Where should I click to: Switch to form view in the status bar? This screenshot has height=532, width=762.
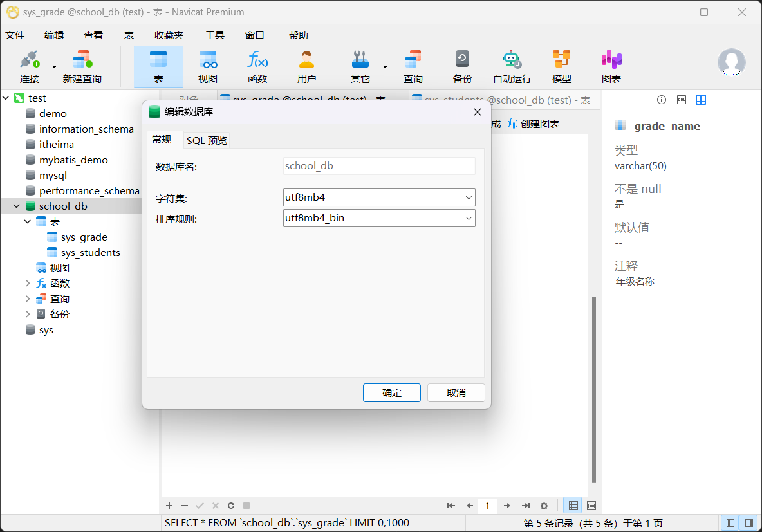click(x=591, y=506)
